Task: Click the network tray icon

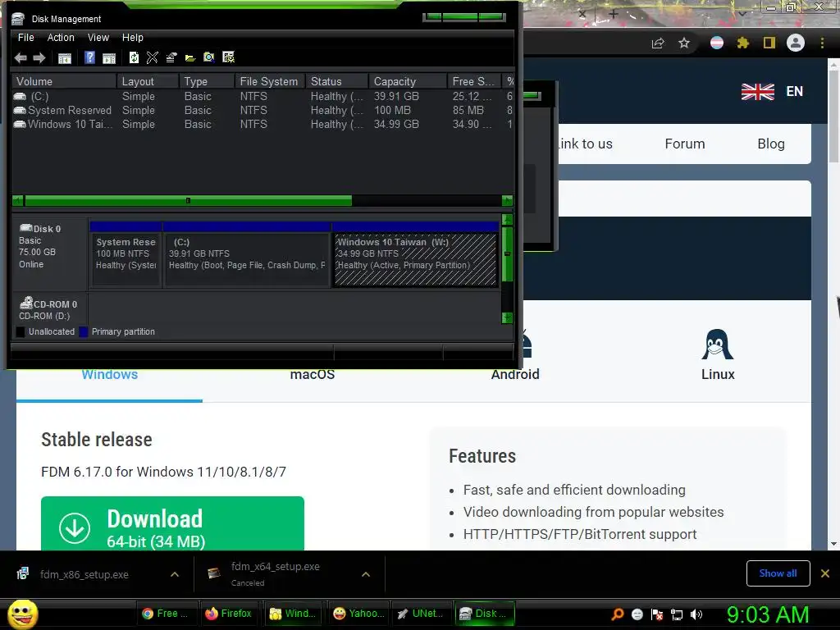Action: coord(677,614)
